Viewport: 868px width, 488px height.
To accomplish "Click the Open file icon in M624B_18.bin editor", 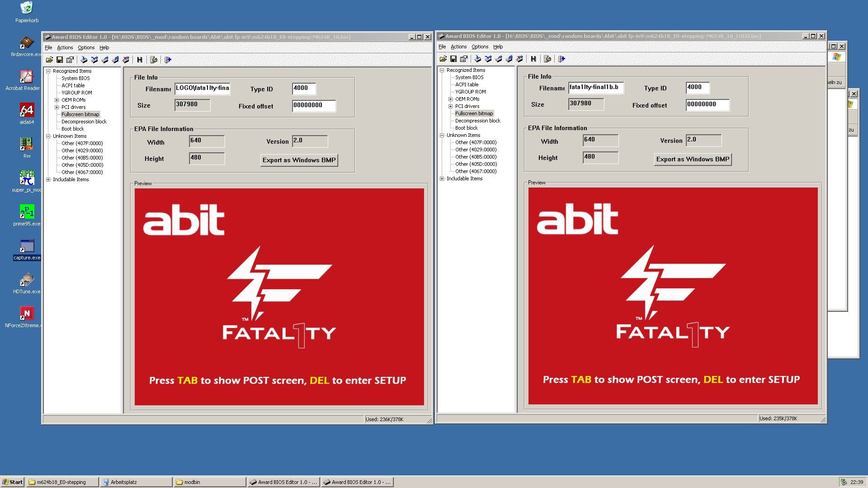I will pos(49,60).
